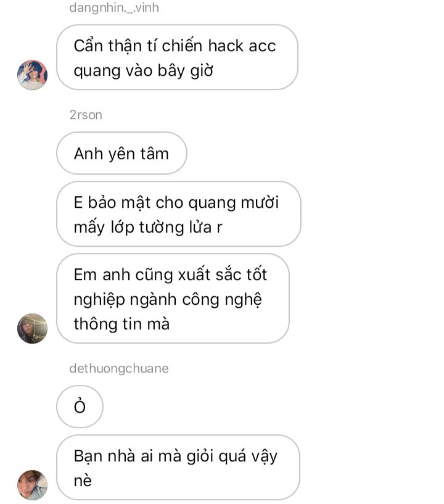Tap 2rson's hooded avatar photo
444x504 pixels.
[32, 328]
